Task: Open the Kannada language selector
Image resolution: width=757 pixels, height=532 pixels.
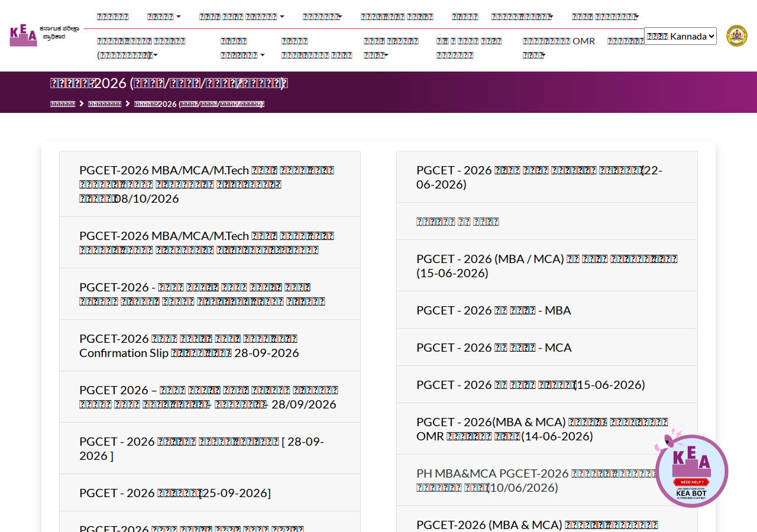Action: click(x=680, y=36)
